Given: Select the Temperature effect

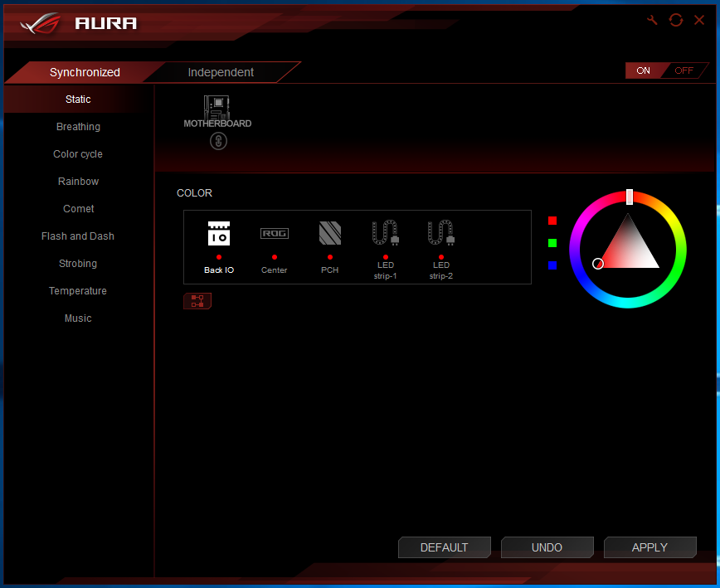Looking at the screenshot, I should tap(78, 291).
